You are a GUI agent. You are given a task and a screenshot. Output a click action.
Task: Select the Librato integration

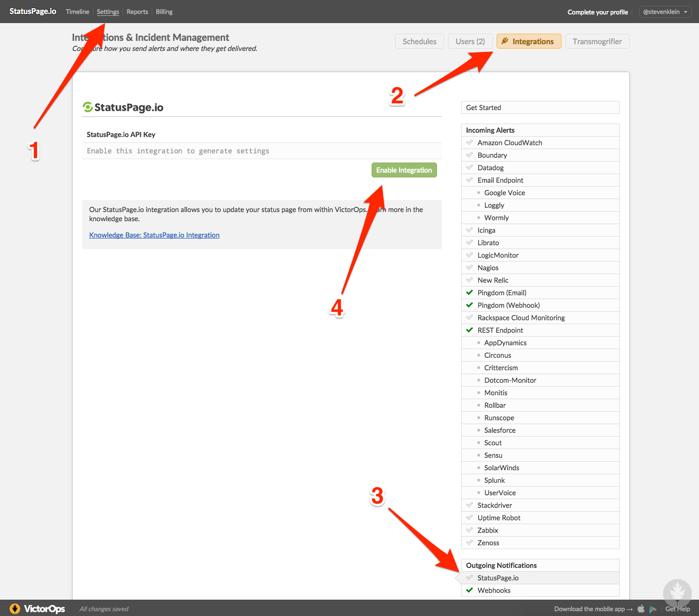click(540, 243)
